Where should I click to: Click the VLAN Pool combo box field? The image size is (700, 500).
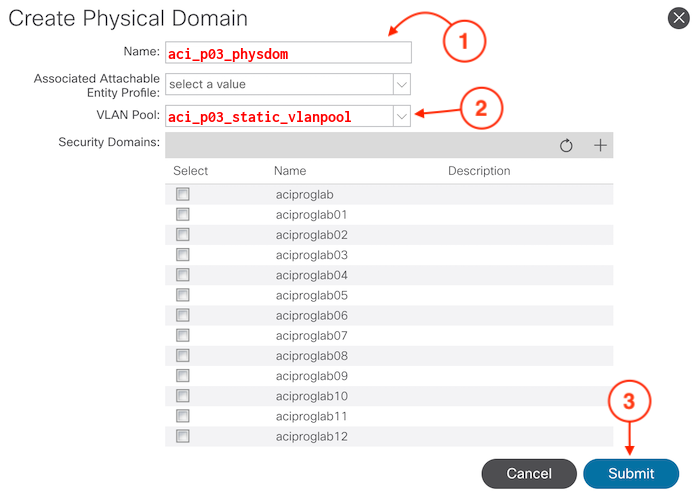pos(277,117)
